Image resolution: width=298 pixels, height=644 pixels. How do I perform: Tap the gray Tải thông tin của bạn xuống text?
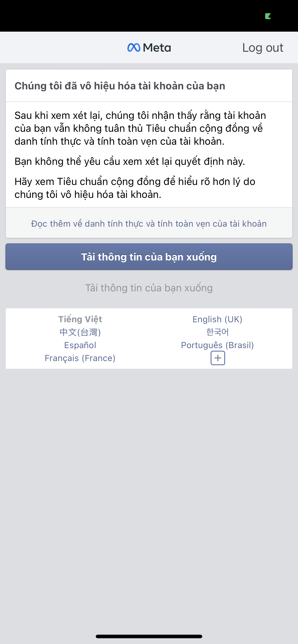point(149,288)
